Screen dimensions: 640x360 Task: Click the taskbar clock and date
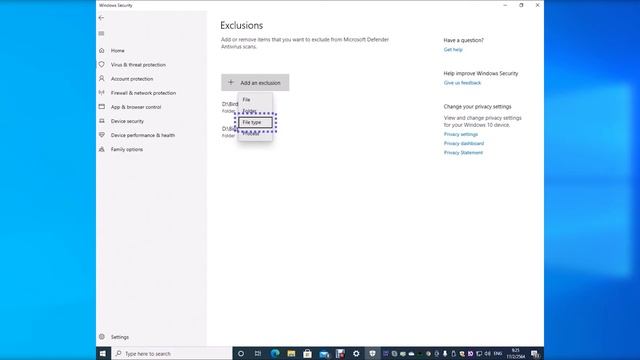pyautogui.click(x=516, y=353)
